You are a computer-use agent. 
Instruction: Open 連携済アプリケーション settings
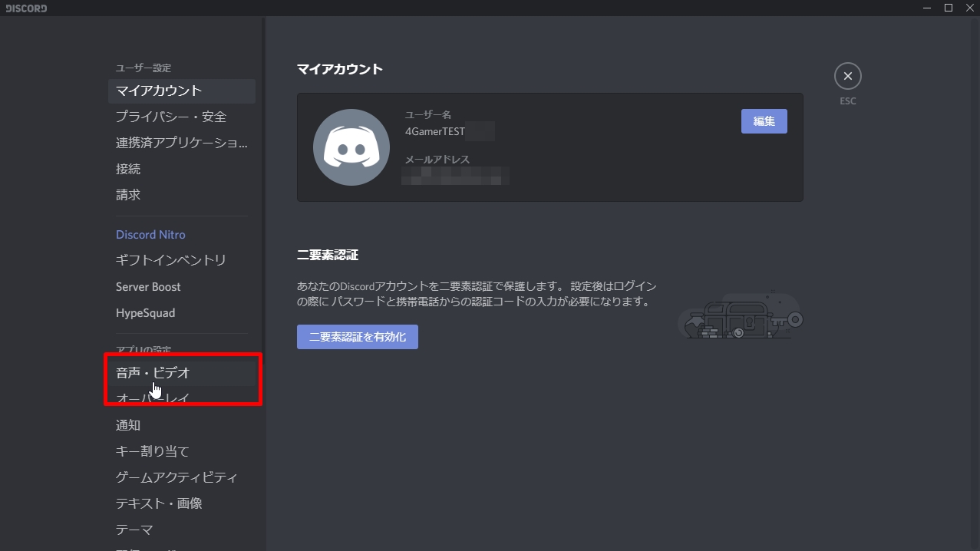(182, 143)
